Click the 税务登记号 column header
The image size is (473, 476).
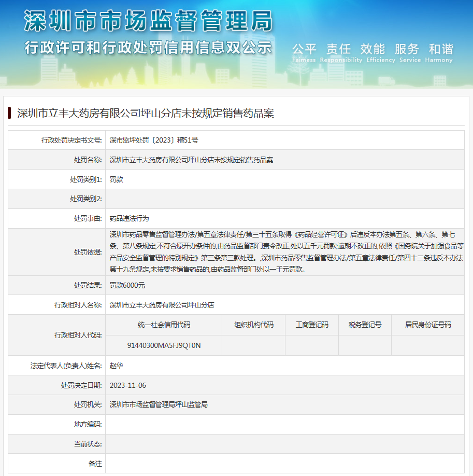point(365,325)
